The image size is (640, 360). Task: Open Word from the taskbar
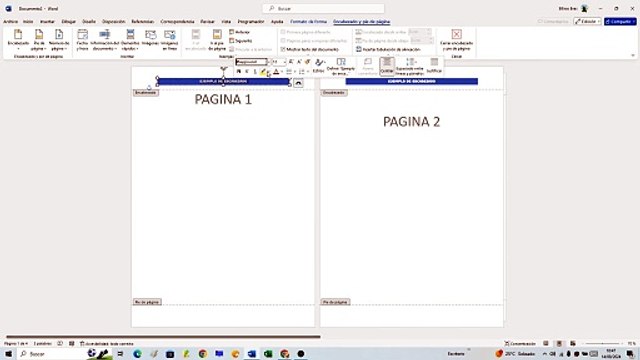251,354
